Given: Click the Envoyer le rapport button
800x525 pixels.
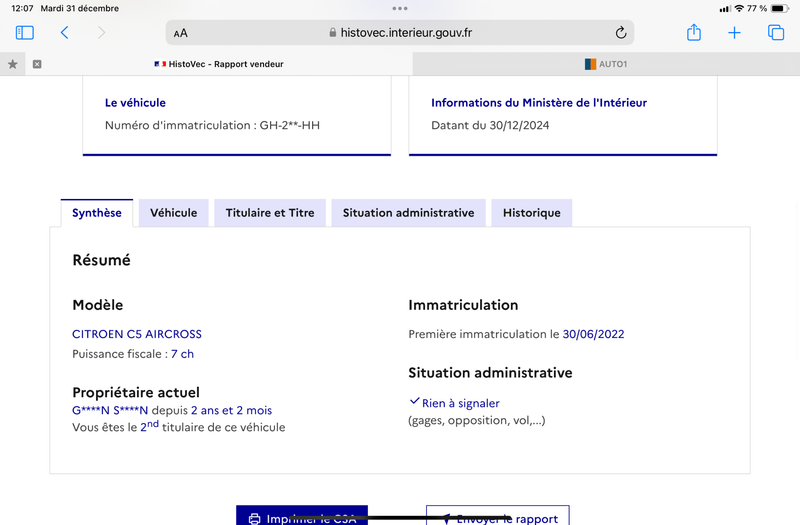Looking at the screenshot, I should (498, 515).
